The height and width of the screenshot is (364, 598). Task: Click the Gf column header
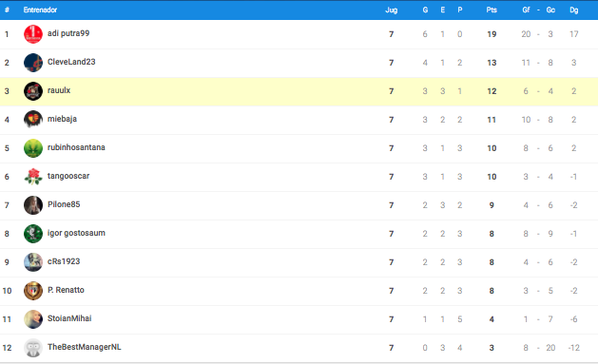[x=526, y=10]
